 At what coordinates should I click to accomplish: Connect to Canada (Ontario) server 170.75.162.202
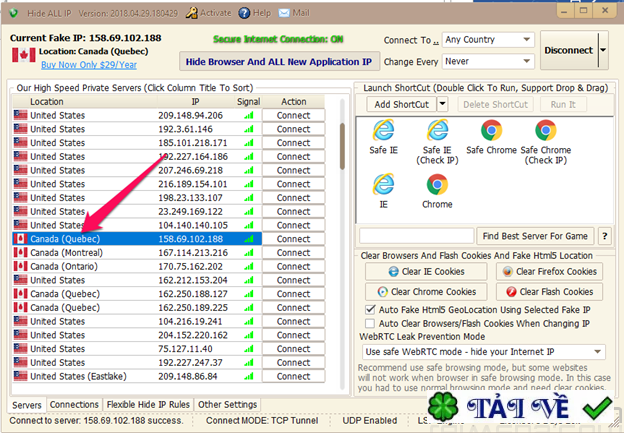(294, 266)
